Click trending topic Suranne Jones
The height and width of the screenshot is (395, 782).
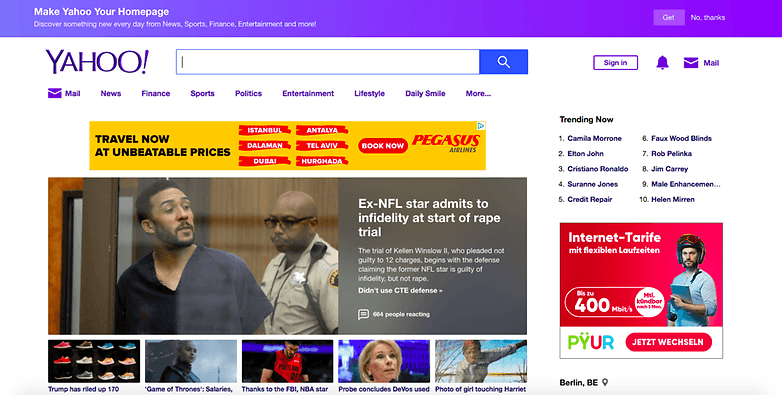[x=592, y=184]
